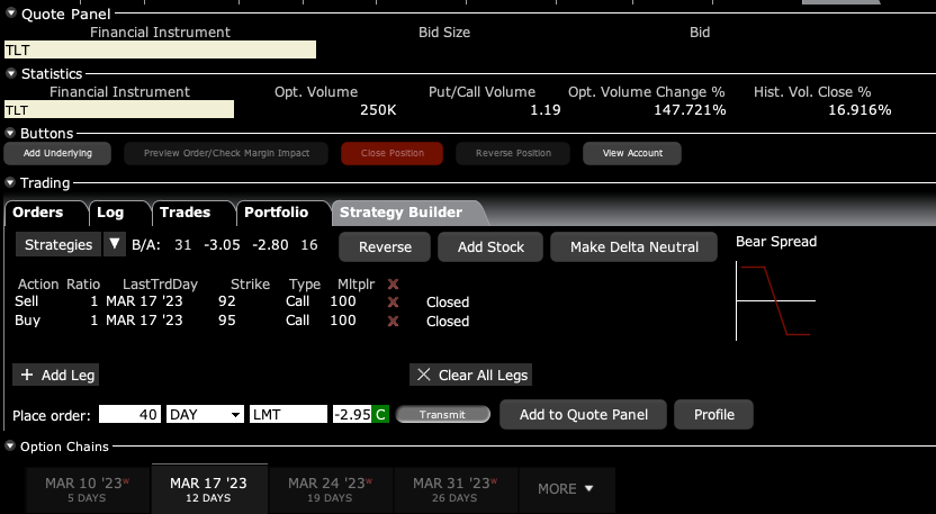
Task: Click Preview Order/Check Margin Impact button
Action: [x=226, y=153]
